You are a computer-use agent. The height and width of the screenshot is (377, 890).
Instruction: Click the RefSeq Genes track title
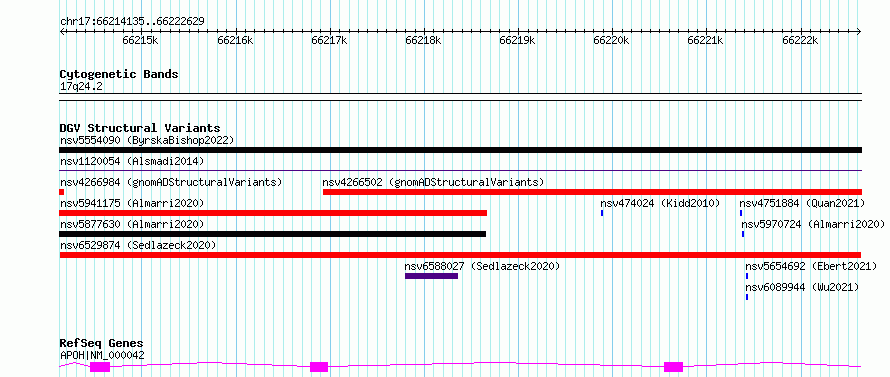click(102, 344)
